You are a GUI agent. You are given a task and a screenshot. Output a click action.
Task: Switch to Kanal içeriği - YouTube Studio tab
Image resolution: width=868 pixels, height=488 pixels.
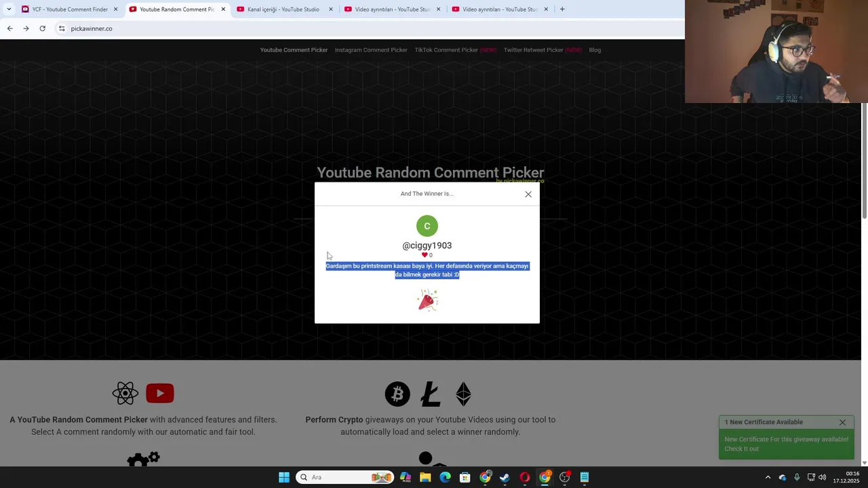pyautogui.click(x=283, y=9)
